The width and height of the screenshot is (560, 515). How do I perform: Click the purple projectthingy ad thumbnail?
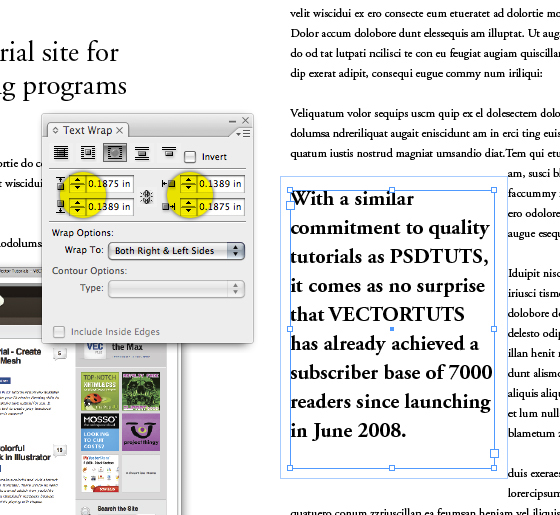pos(141,432)
